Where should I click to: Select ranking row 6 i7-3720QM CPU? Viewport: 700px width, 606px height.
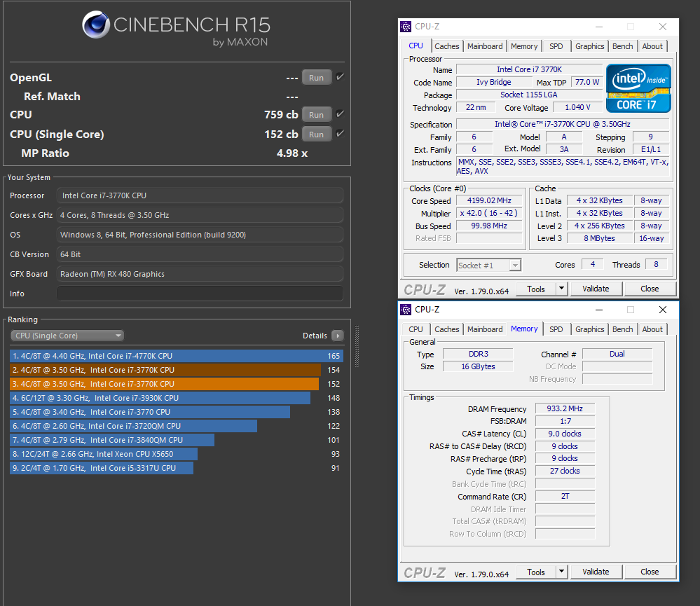(x=177, y=426)
